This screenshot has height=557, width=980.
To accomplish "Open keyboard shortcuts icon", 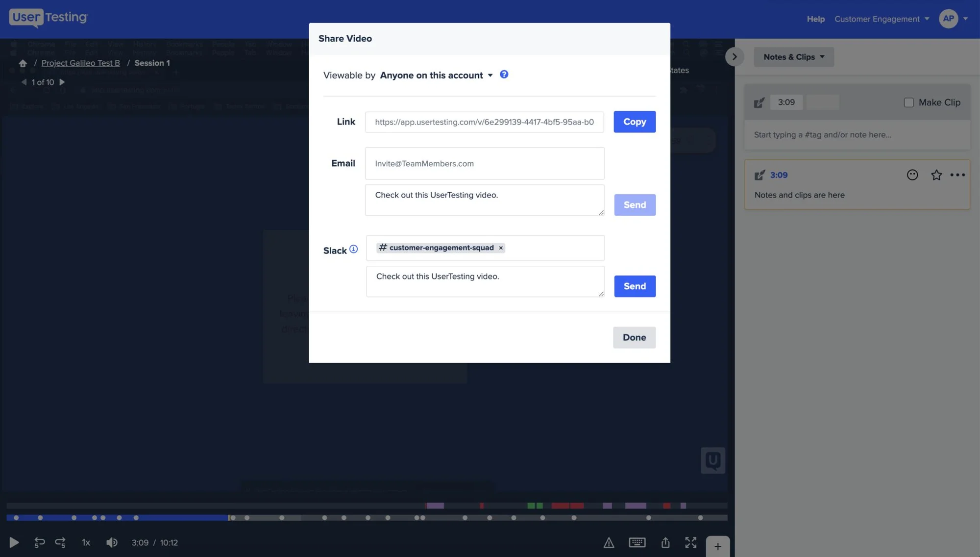I will (x=637, y=542).
